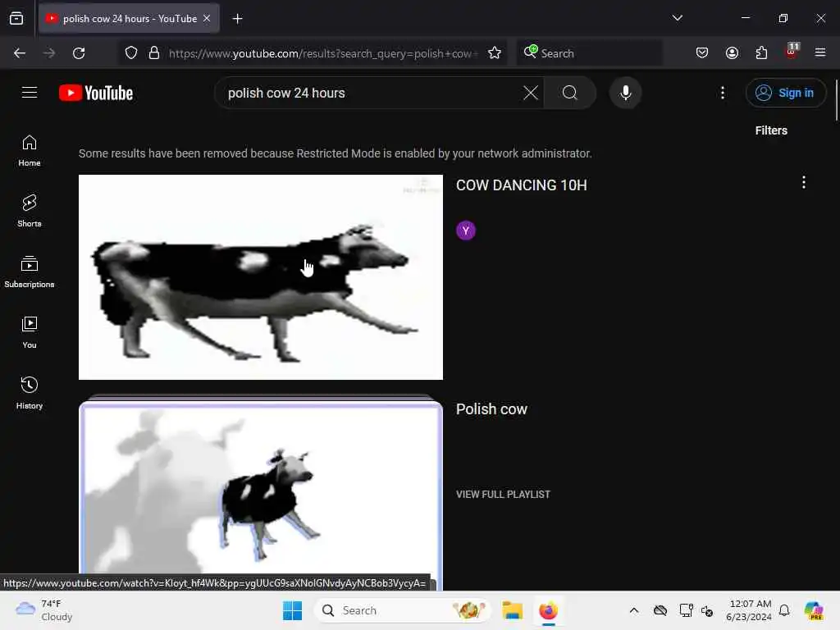Open History in the sidebar
Screen dimensions: 840x630
(30, 393)
